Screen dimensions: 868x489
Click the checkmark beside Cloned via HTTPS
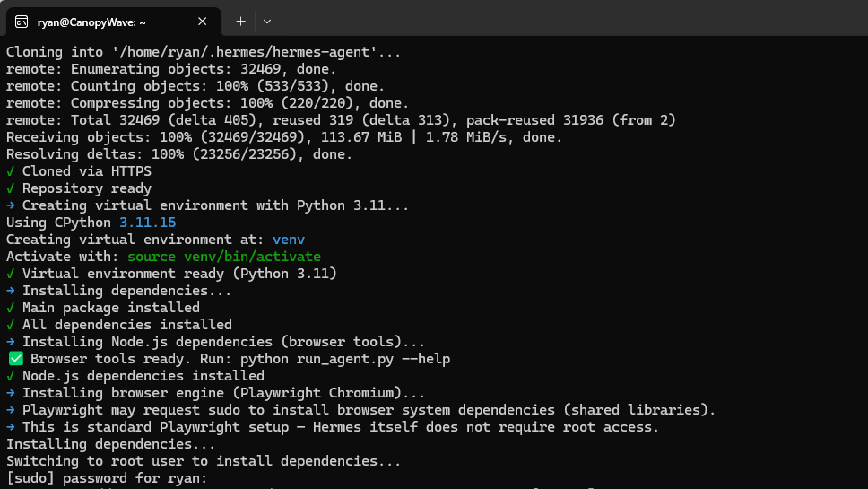click(11, 171)
